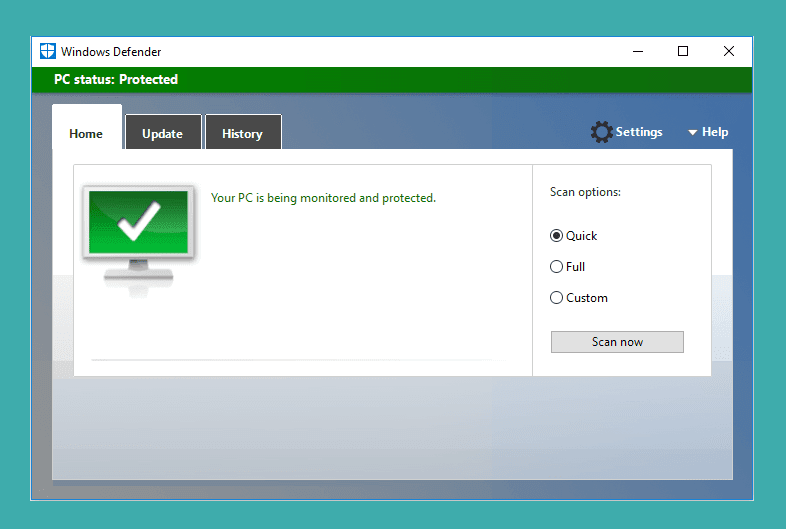Open Settings via the gear icon
786x529 pixels.
601,132
